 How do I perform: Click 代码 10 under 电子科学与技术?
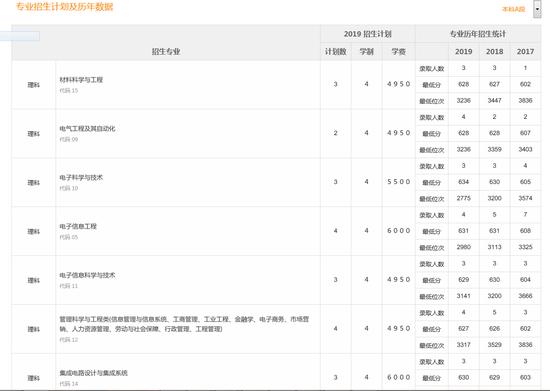point(69,188)
